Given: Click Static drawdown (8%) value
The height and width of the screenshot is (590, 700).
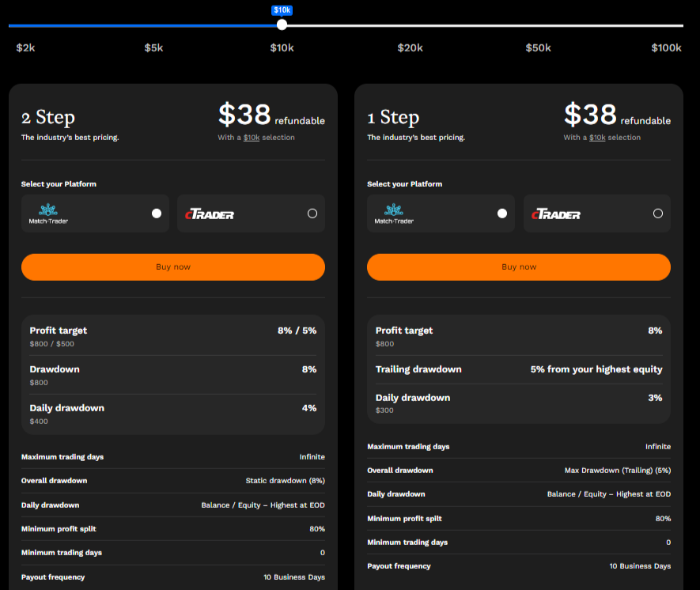Looking at the screenshot, I should [285, 481].
